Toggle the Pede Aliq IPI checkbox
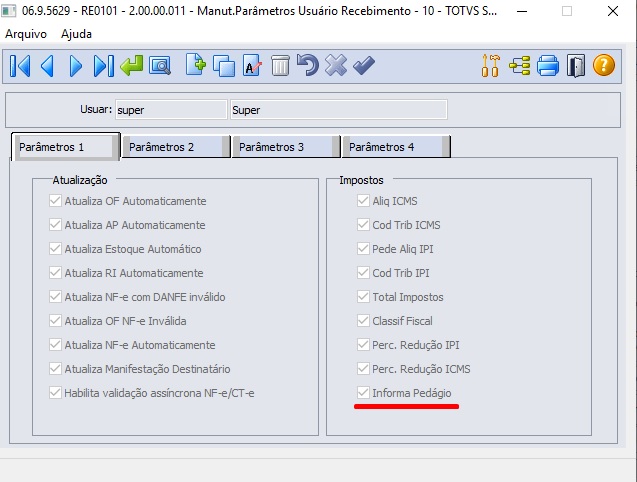Viewport: 637px width, 482px height. pyautogui.click(x=363, y=249)
